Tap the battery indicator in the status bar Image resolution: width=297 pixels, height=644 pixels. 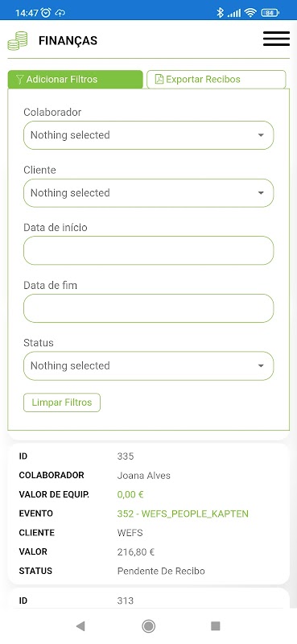[270, 13]
